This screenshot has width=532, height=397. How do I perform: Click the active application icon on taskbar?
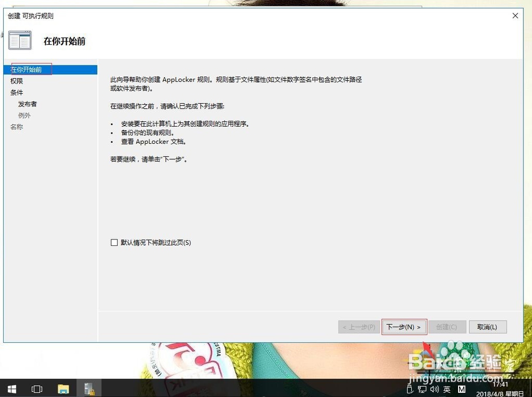pos(90,388)
